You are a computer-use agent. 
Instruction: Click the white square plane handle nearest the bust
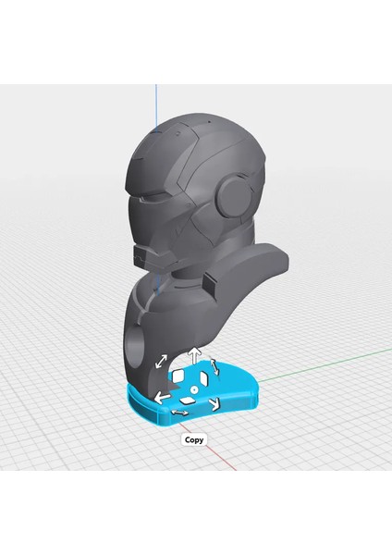pyautogui.click(x=178, y=376)
